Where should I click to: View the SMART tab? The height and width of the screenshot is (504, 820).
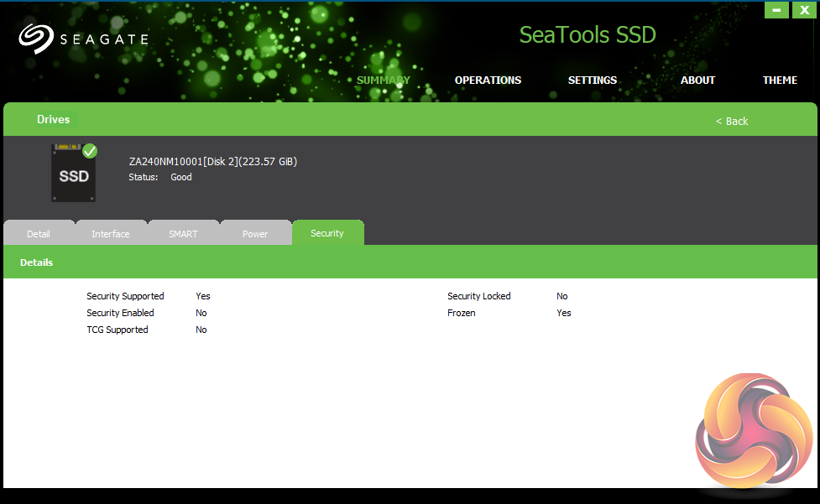[183, 234]
